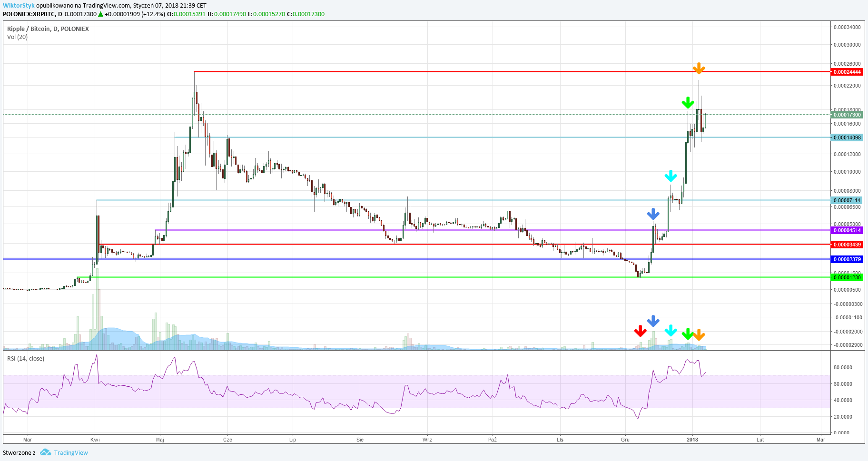This screenshot has height=461, width=868.
Task: Click the RSI axis value 80.0000
Action: [x=843, y=367]
